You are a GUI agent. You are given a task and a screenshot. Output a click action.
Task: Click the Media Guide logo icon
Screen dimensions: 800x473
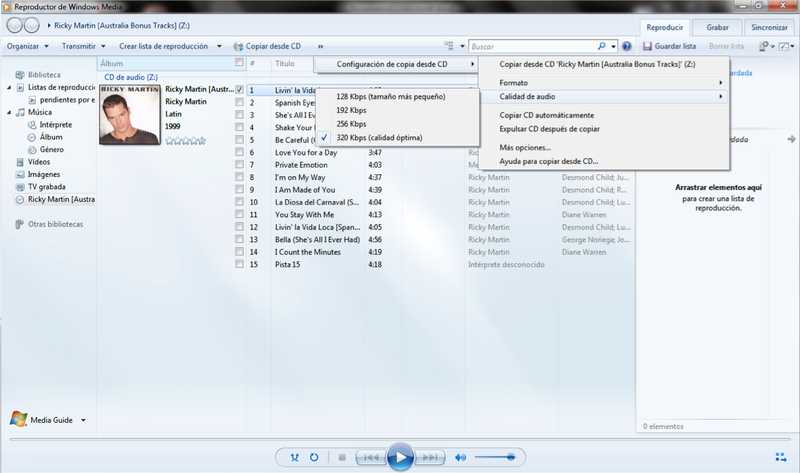[x=18, y=419]
